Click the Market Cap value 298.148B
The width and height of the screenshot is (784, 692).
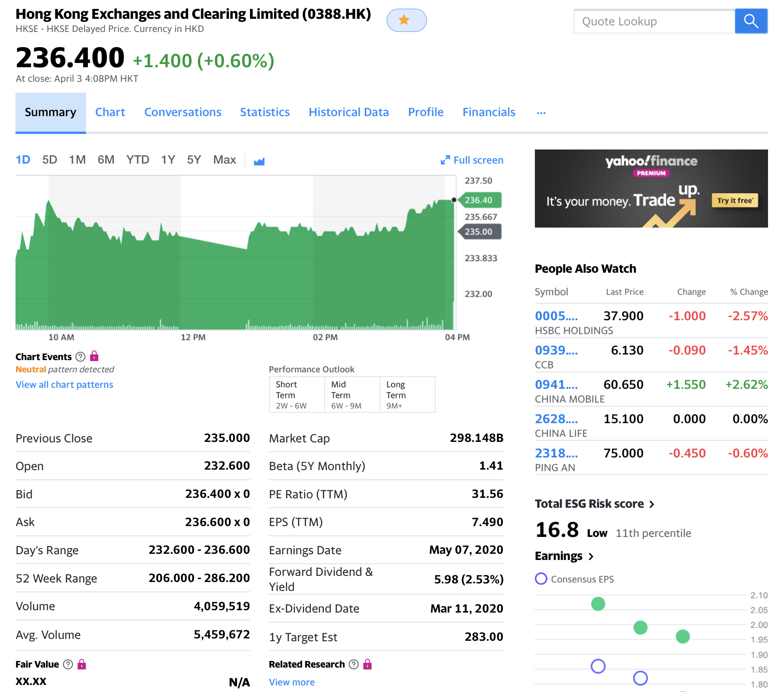click(477, 438)
